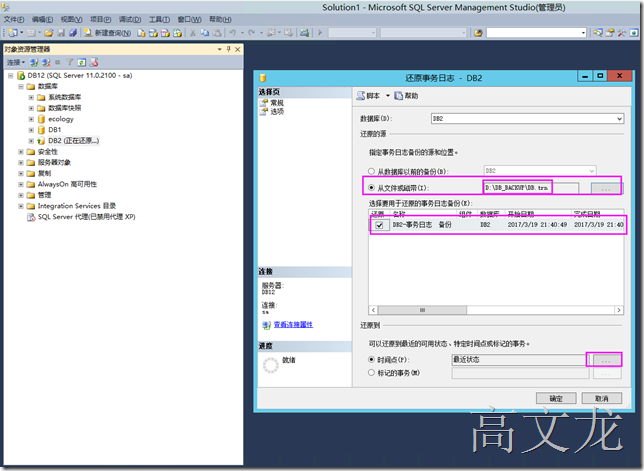This screenshot has height=471, width=644.
Task: Open dropdown arrow next to 脚本
Action: [387, 96]
